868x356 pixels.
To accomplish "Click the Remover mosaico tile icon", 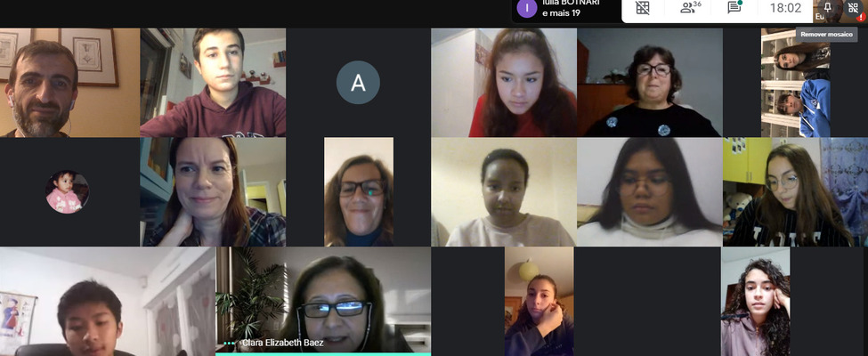I will [853, 8].
